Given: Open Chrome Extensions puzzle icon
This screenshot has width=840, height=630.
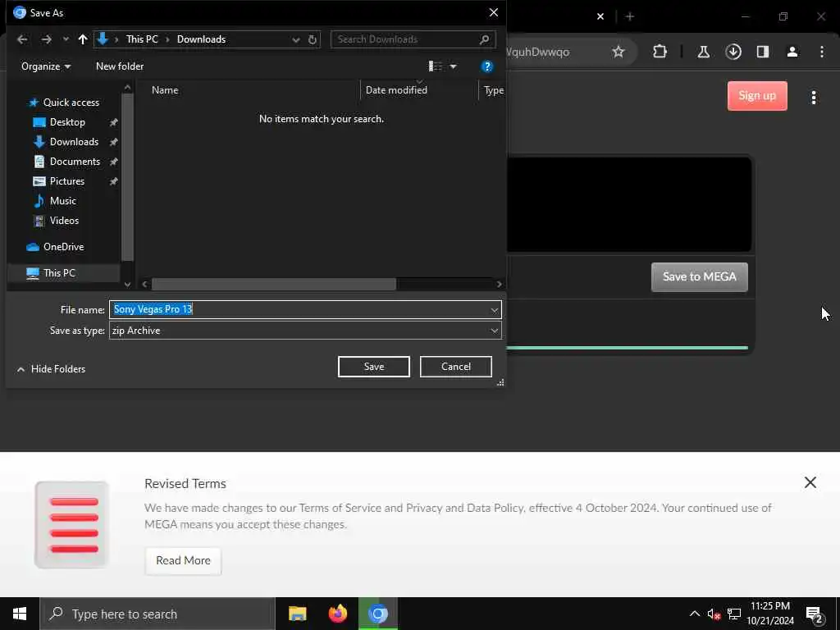Looking at the screenshot, I should coord(660,52).
